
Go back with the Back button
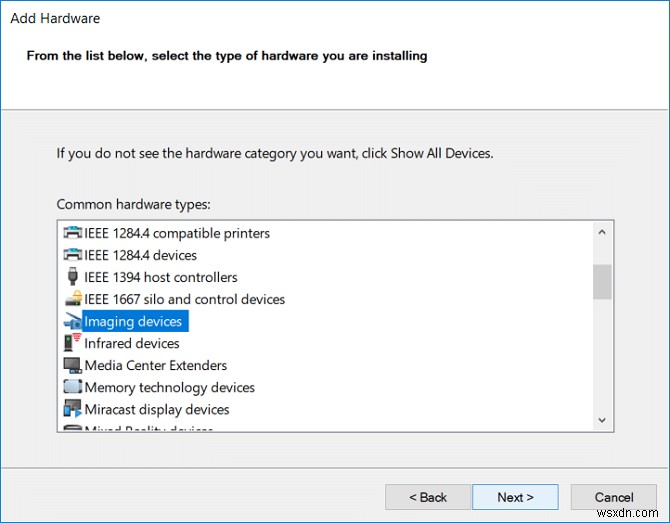coord(428,497)
